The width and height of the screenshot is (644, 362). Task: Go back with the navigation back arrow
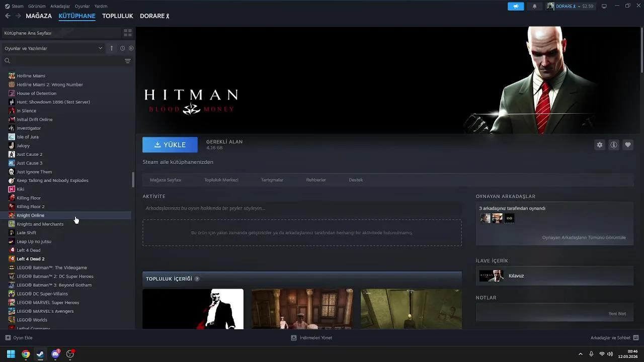click(8, 16)
